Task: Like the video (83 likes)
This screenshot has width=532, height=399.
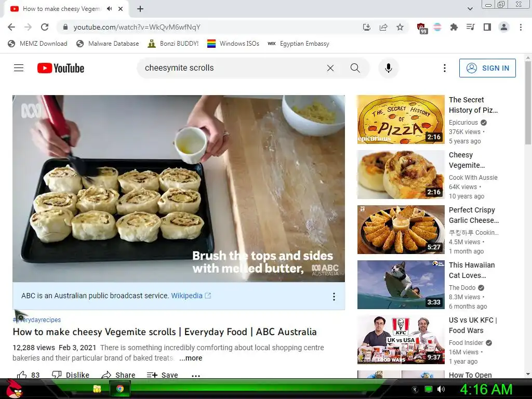Action: tap(28, 375)
